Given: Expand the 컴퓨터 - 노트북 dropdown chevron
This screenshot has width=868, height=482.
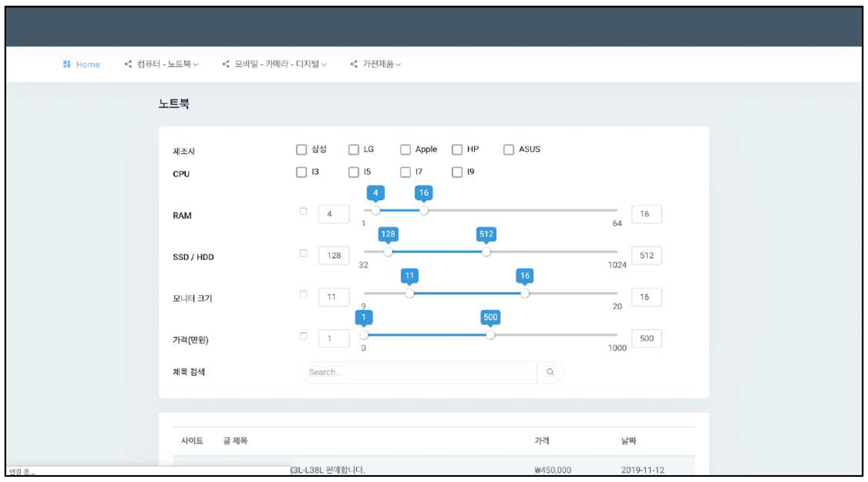Looking at the screenshot, I should tap(196, 64).
